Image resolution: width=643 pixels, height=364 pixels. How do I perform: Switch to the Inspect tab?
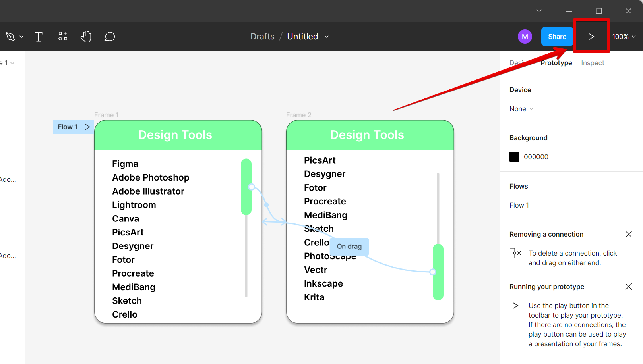(592, 63)
